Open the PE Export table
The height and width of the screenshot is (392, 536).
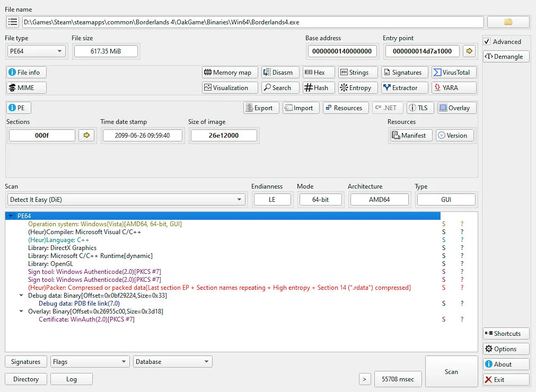261,108
